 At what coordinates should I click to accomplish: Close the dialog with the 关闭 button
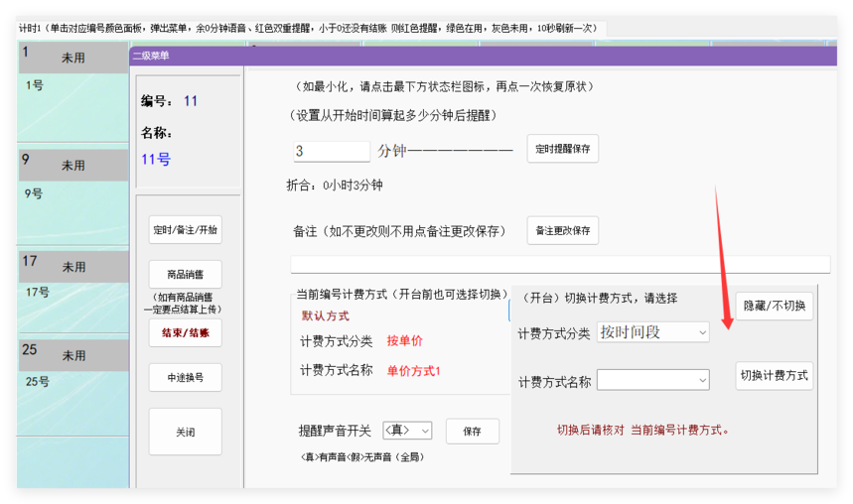185,432
